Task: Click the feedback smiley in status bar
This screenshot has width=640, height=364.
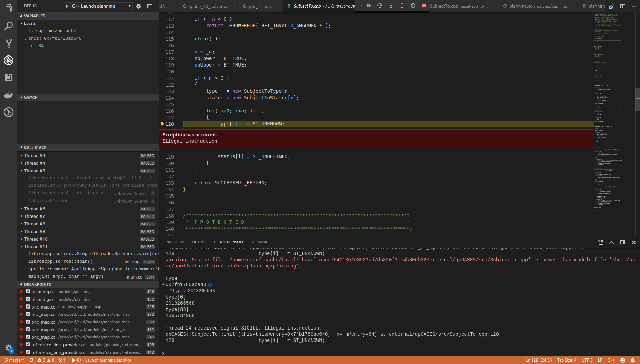Action: [x=623, y=360]
